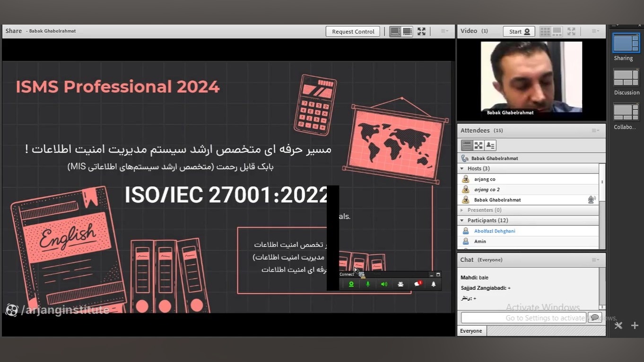This screenshot has height=362, width=644.
Task: Maximize the shared Connect mini toolbar
Action: [438, 275]
